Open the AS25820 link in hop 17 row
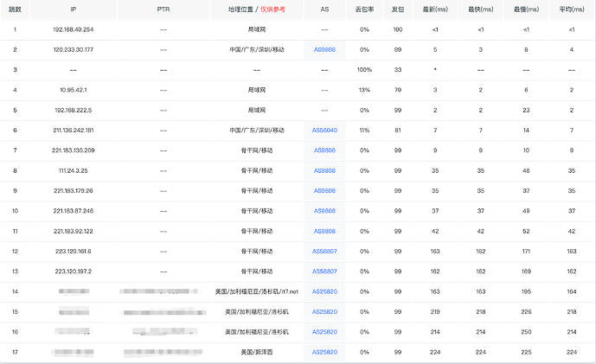Viewport: 596px width, 364px height. click(324, 352)
